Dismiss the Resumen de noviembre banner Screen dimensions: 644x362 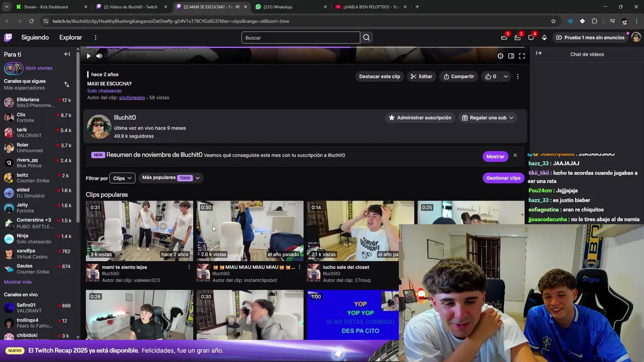click(515, 156)
